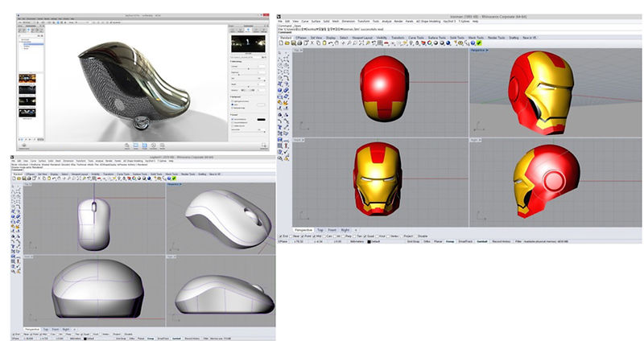Click Undo icon in Iron Man Rhino toolbar
Screen dimensions: 644x353
(x=331, y=43)
